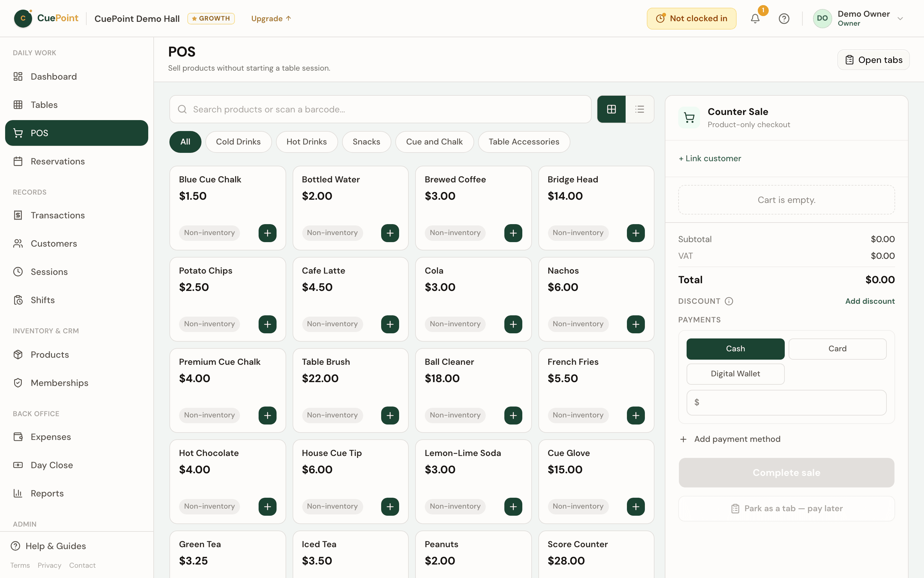Add Cafe Latte to cart
This screenshot has height=578, width=924.
click(x=390, y=324)
